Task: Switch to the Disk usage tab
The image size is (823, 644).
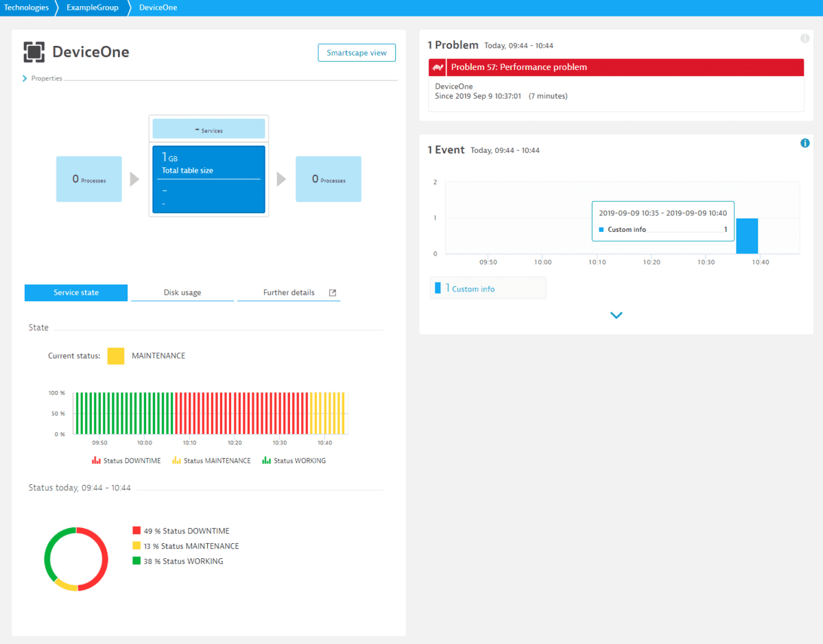Action: click(x=182, y=292)
